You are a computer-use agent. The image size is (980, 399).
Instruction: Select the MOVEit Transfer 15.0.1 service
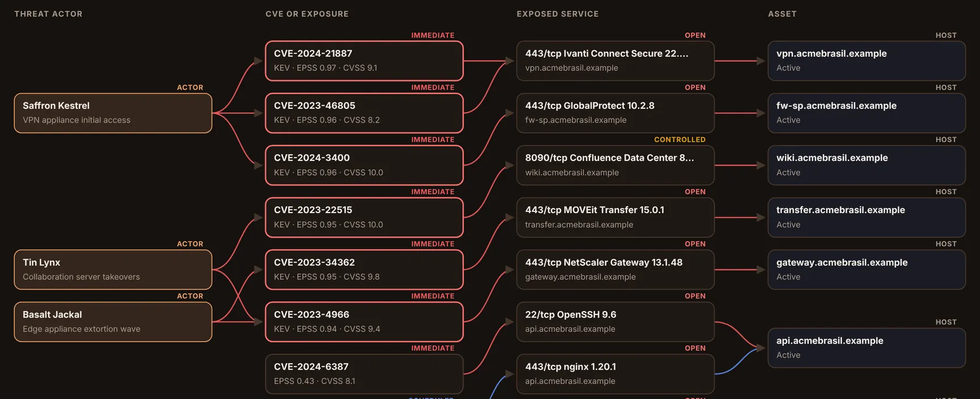615,218
